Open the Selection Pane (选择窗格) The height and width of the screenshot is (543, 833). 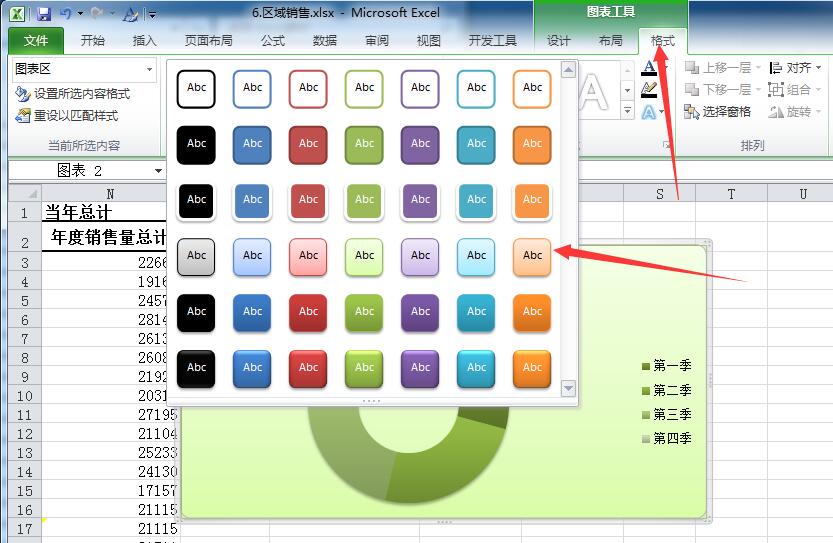pyautogui.click(x=718, y=112)
